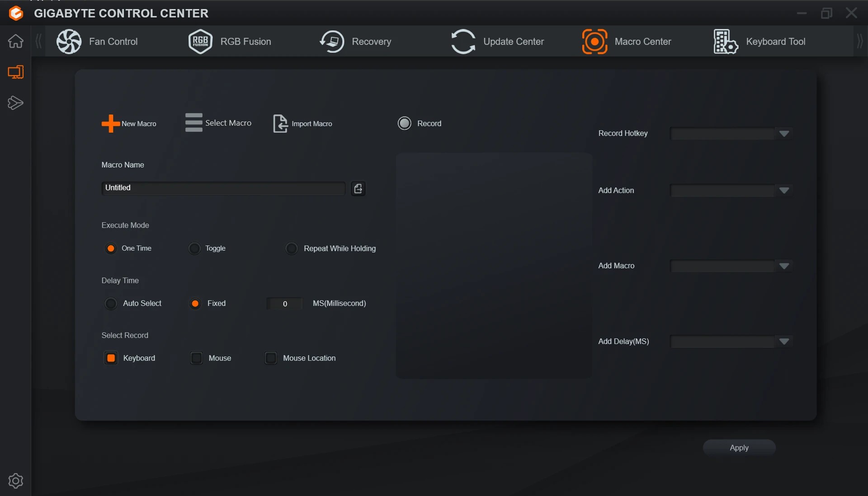Image resolution: width=868 pixels, height=496 pixels.
Task: Click the Import Macro file icon
Action: (280, 123)
